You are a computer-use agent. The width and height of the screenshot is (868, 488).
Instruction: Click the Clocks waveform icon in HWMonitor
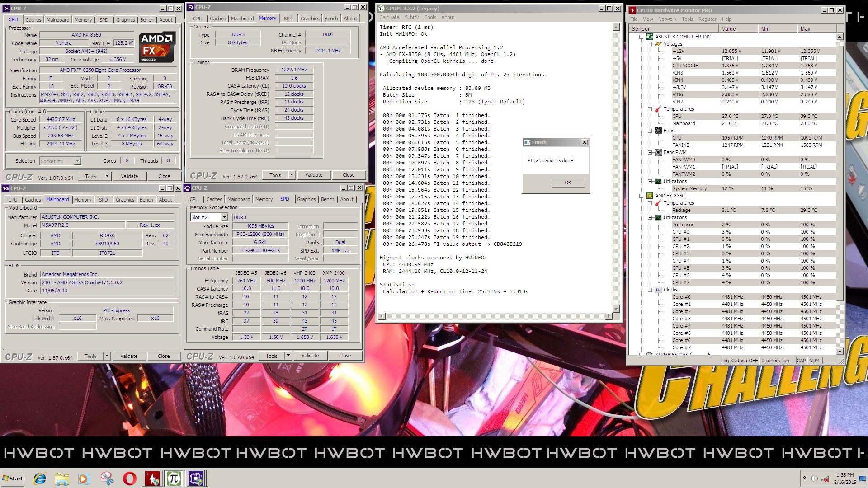[658, 290]
